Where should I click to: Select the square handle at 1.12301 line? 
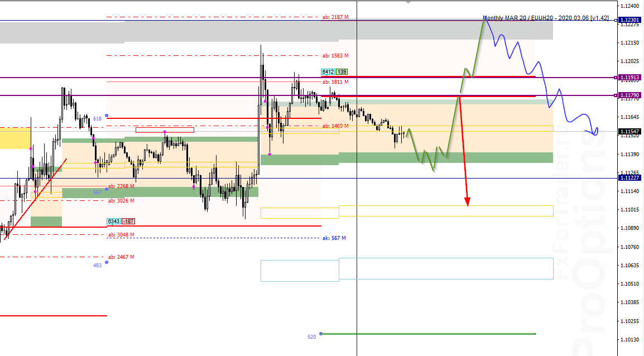click(x=616, y=20)
